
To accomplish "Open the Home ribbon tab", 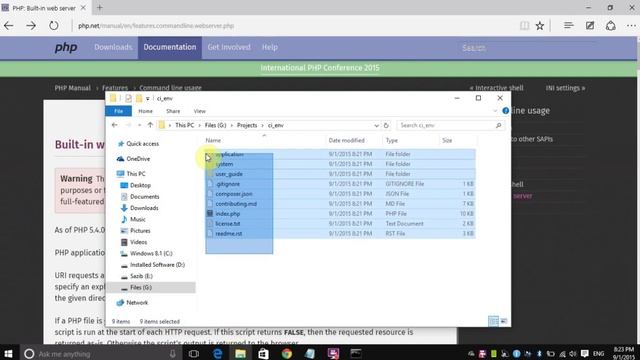I will click(145, 111).
